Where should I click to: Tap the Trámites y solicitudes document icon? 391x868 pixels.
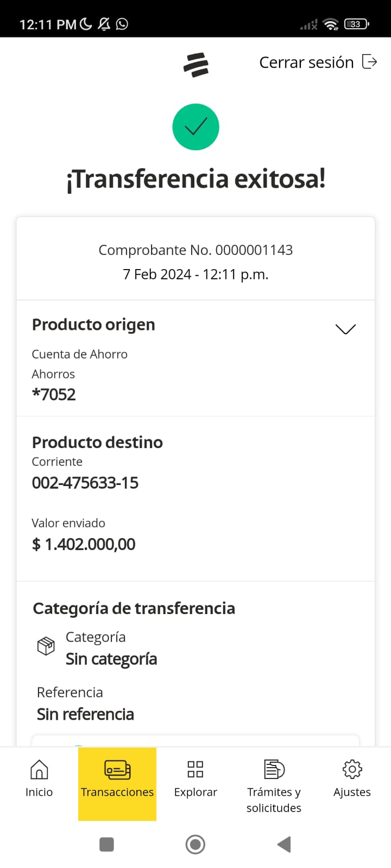tap(274, 769)
